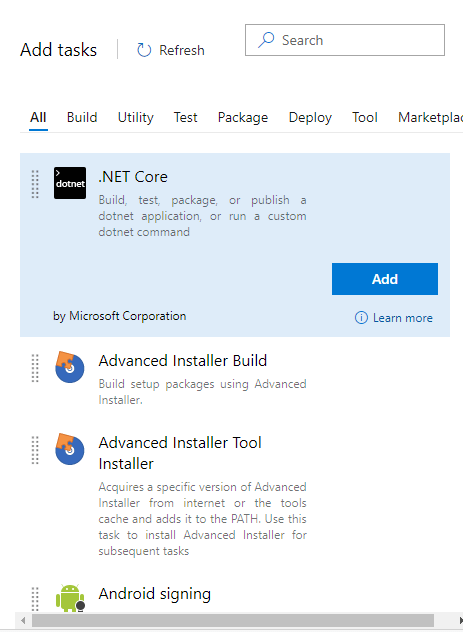Click the .NET Core dotnet icon

[70, 183]
